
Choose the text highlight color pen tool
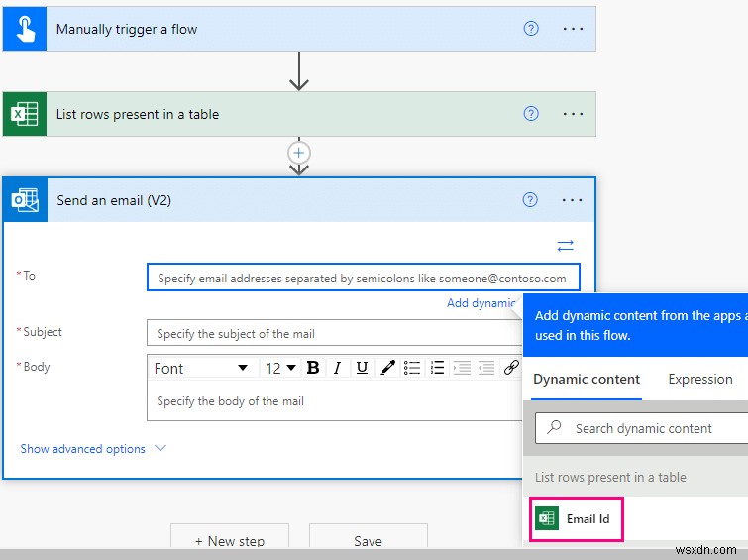(x=387, y=368)
